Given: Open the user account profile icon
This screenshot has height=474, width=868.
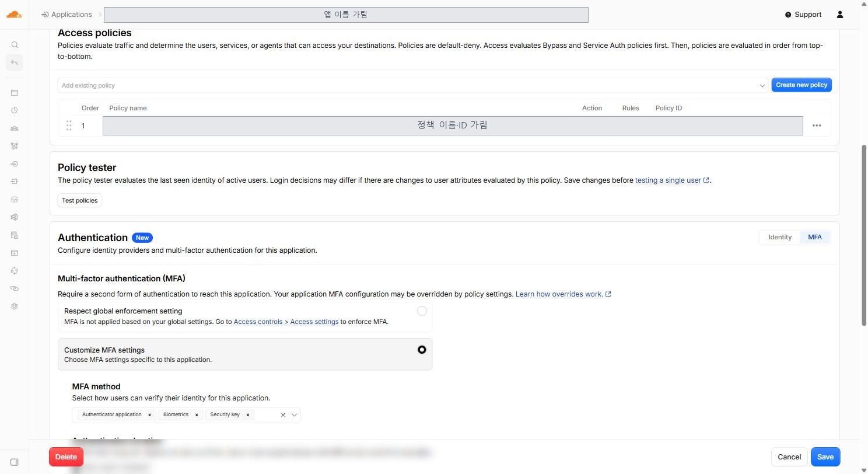Looking at the screenshot, I should point(840,15).
